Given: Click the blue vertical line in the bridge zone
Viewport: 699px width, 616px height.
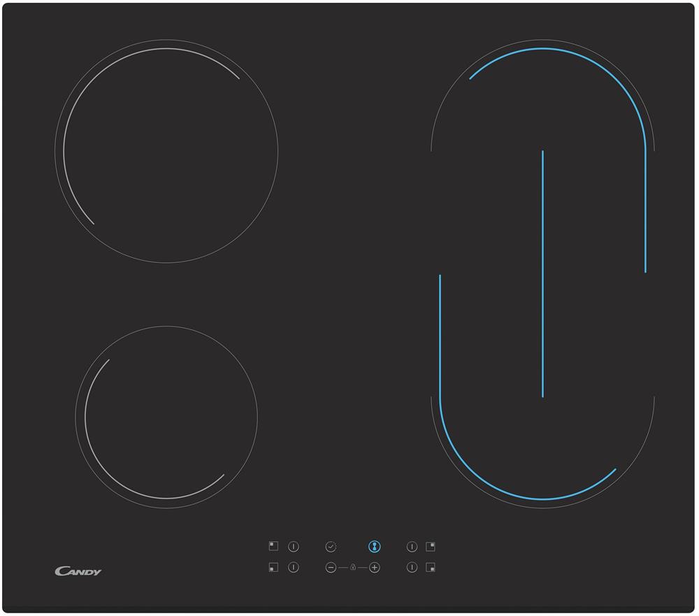Looking at the screenshot, I should coord(542,273).
